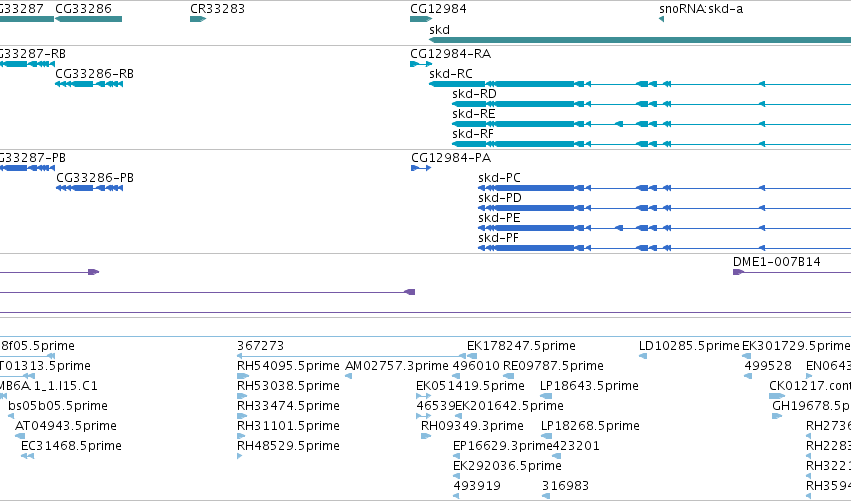The image size is (851, 501).
Task: Open the 493919 feature label
Action: [x=477, y=486]
